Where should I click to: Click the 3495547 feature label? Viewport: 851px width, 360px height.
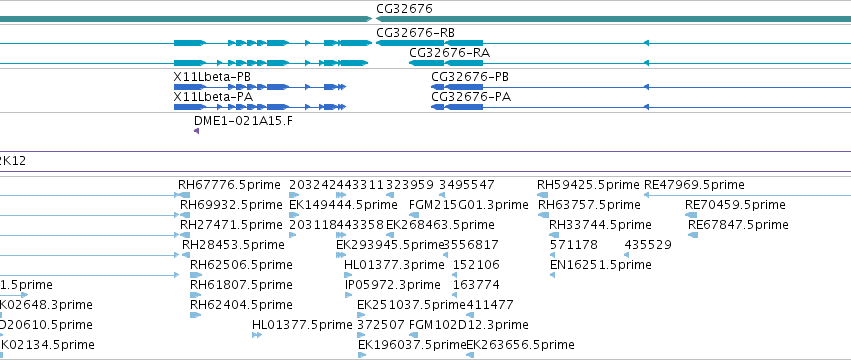(467, 185)
